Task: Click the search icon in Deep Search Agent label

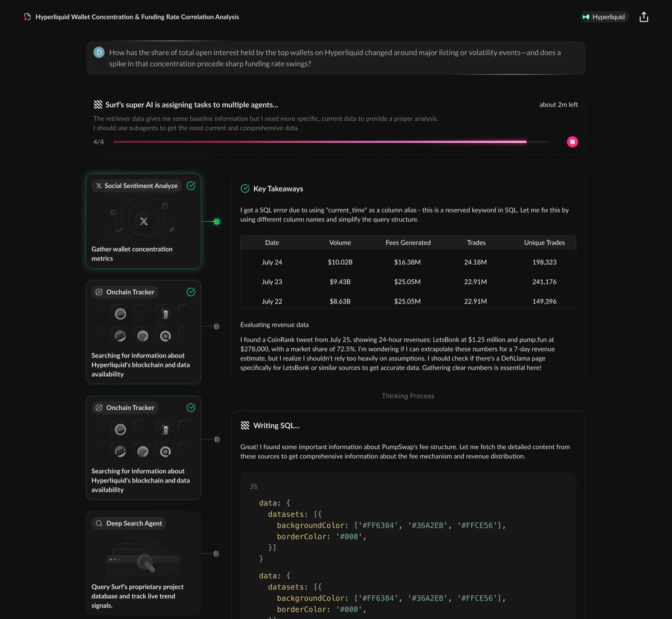Action: click(x=99, y=523)
